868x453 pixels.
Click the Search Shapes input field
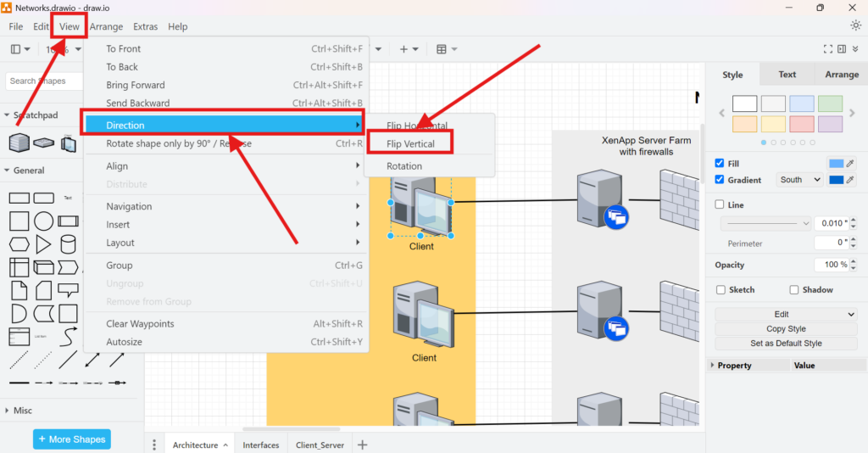click(x=44, y=81)
